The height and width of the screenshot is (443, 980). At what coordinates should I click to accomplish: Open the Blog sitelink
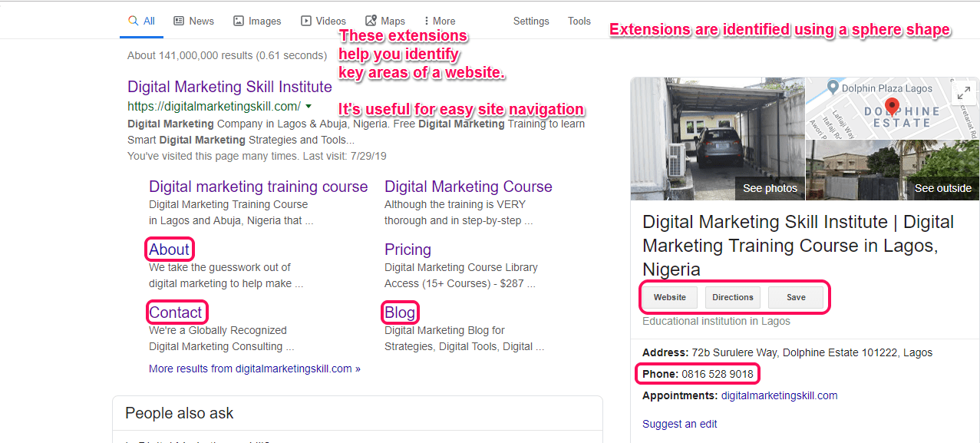(400, 312)
